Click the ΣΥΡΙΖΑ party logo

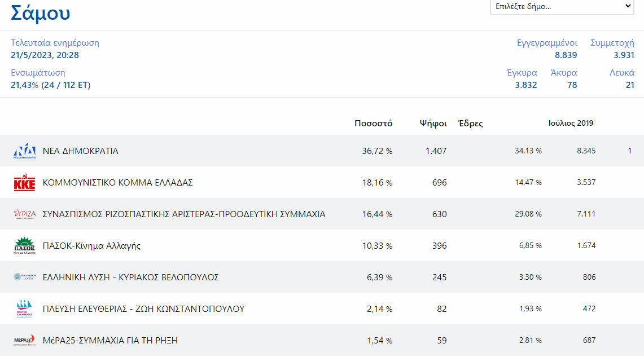[25, 214]
